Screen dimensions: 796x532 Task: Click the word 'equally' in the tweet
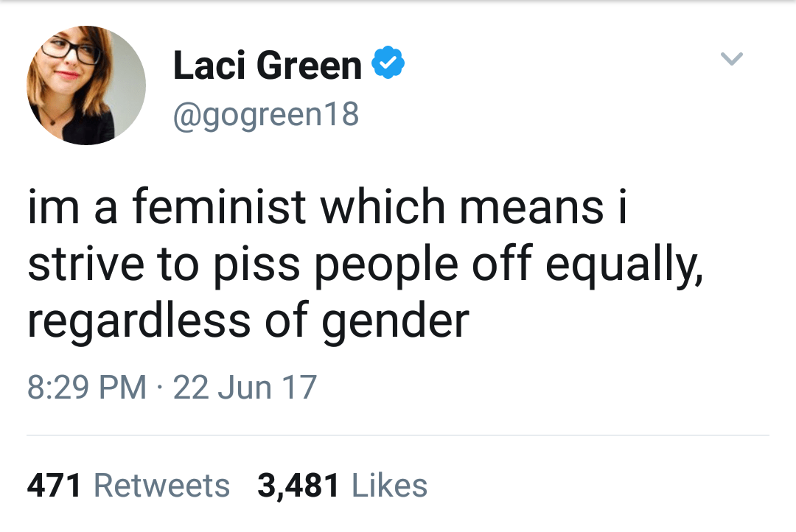point(622,265)
